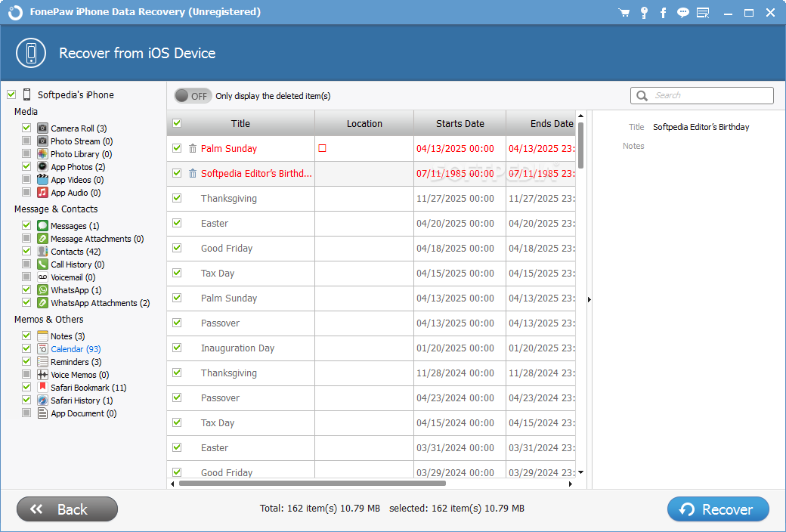Click the key register icon
786x532 pixels.
644,13
